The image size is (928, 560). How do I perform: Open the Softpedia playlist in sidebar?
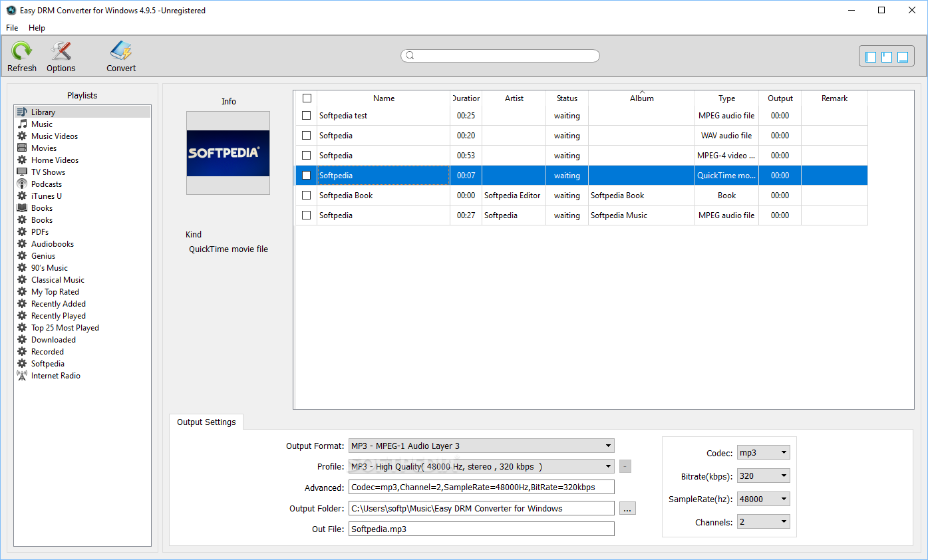tap(48, 364)
